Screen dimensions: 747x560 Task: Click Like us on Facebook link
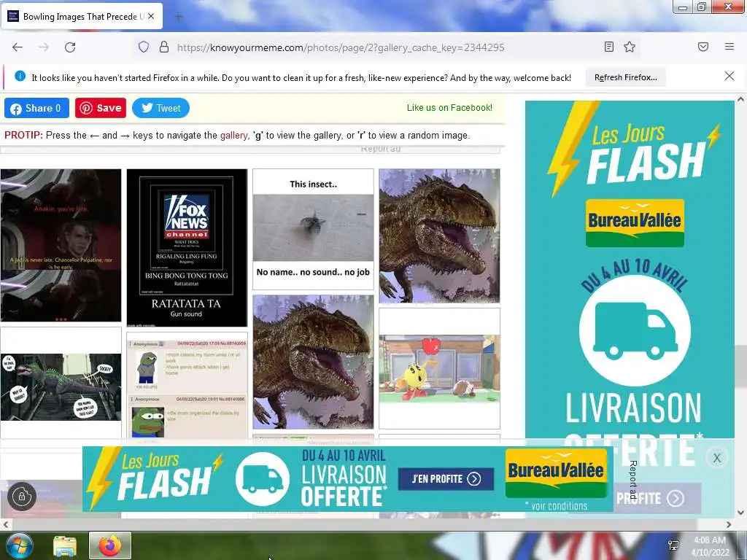coord(449,108)
